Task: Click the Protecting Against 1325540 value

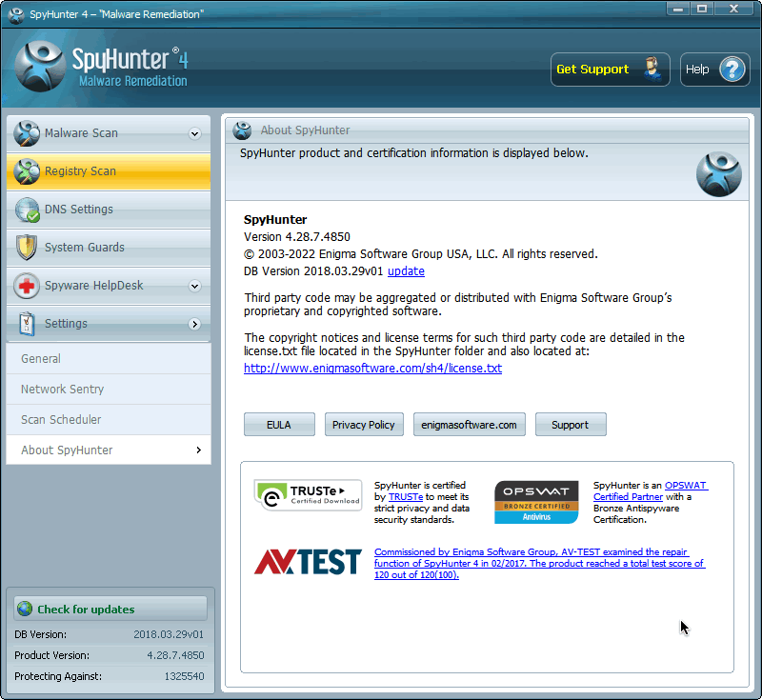Action: (x=184, y=676)
